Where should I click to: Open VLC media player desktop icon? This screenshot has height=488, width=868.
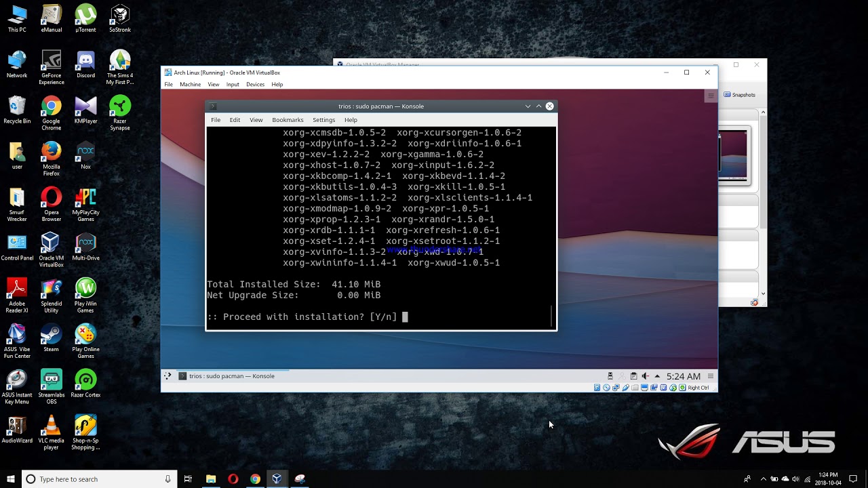[51, 432]
